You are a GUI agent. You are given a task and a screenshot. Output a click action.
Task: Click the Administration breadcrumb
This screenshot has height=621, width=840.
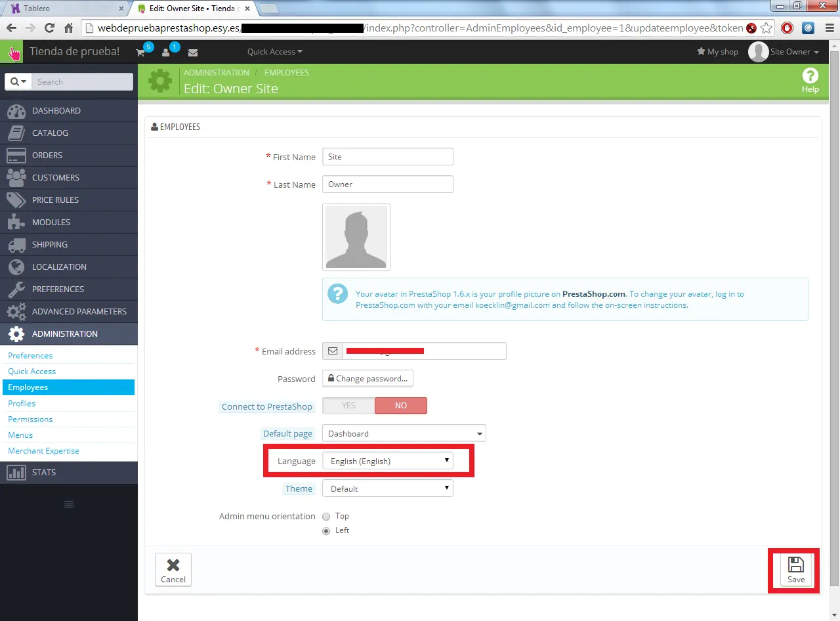[x=217, y=72]
